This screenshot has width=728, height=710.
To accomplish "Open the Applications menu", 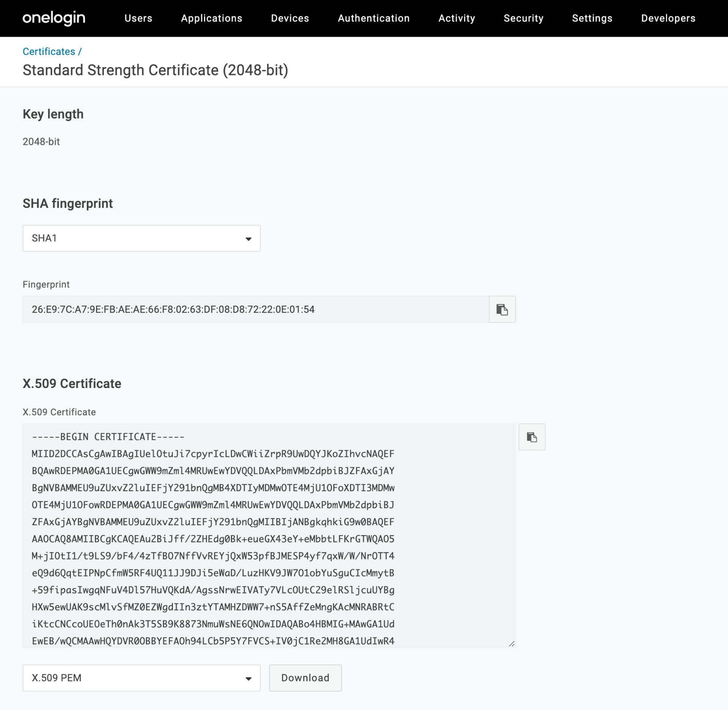I will coord(212,18).
